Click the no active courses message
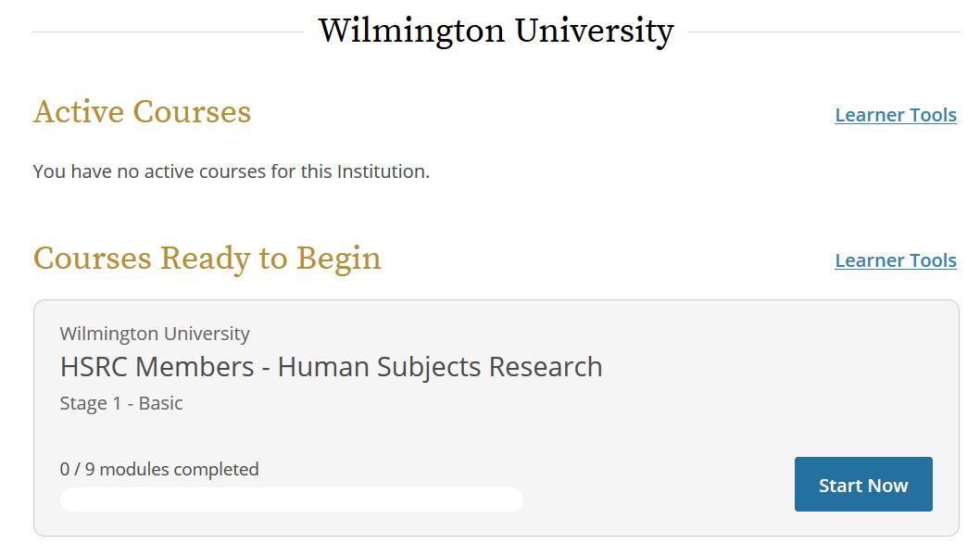Viewport: 980px width, 544px height. (x=231, y=171)
